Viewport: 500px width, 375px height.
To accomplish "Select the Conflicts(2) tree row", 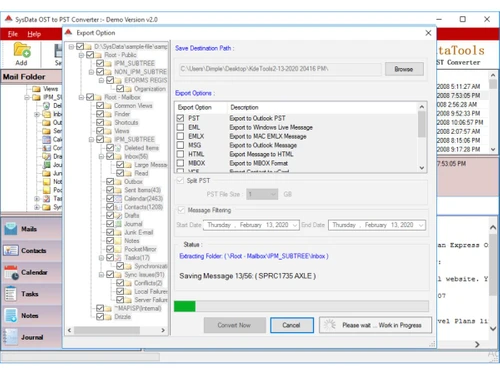I will (148, 283).
